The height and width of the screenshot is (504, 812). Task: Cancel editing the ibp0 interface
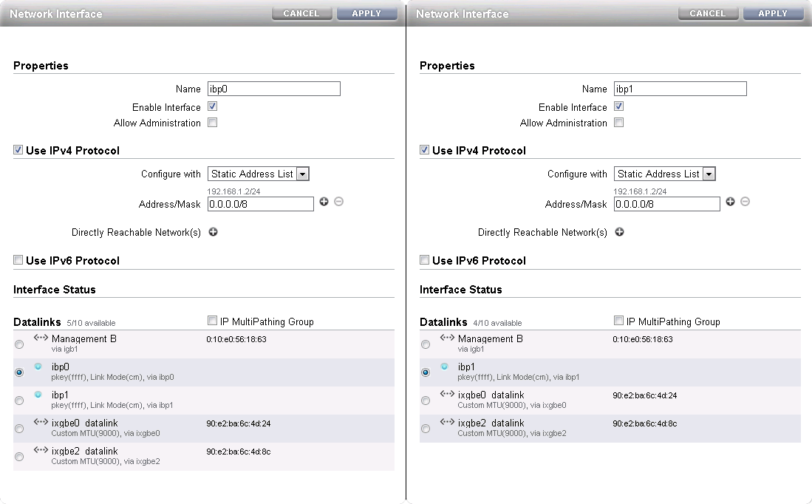pos(301,13)
